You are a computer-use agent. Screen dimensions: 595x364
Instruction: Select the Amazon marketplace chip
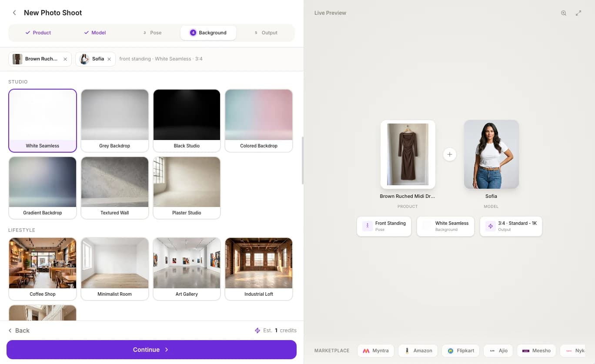[x=418, y=351]
